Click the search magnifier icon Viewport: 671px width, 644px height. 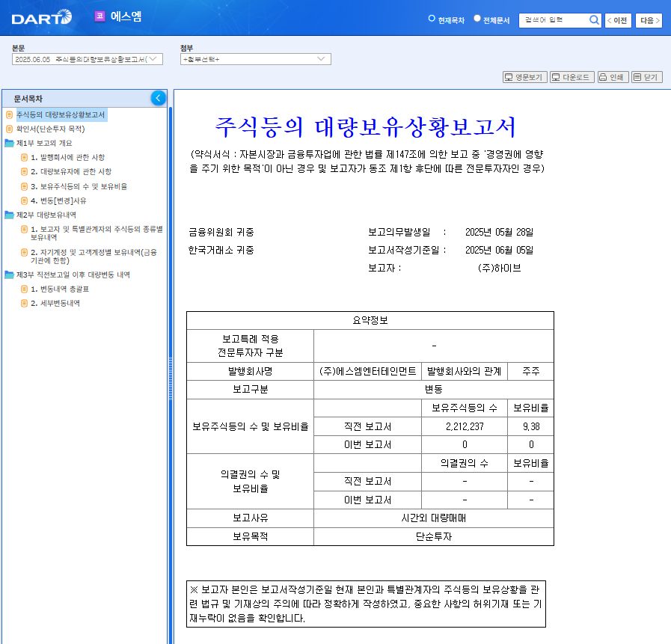(594, 19)
